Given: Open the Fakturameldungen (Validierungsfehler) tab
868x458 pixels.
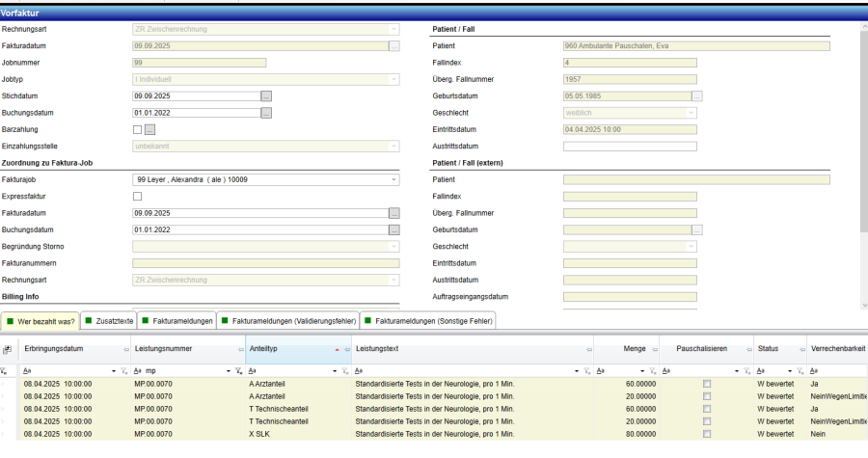Looking at the screenshot, I should pyautogui.click(x=291, y=319).
